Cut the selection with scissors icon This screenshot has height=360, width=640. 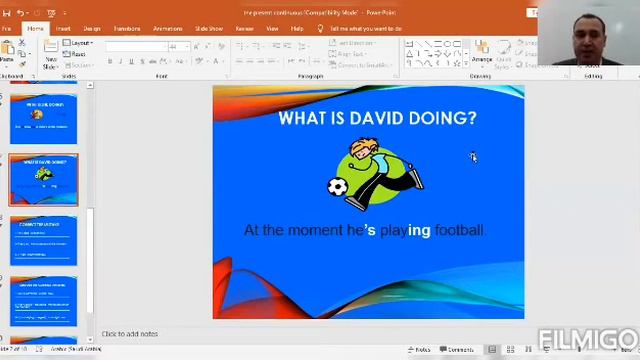click(x=22, y=42)
